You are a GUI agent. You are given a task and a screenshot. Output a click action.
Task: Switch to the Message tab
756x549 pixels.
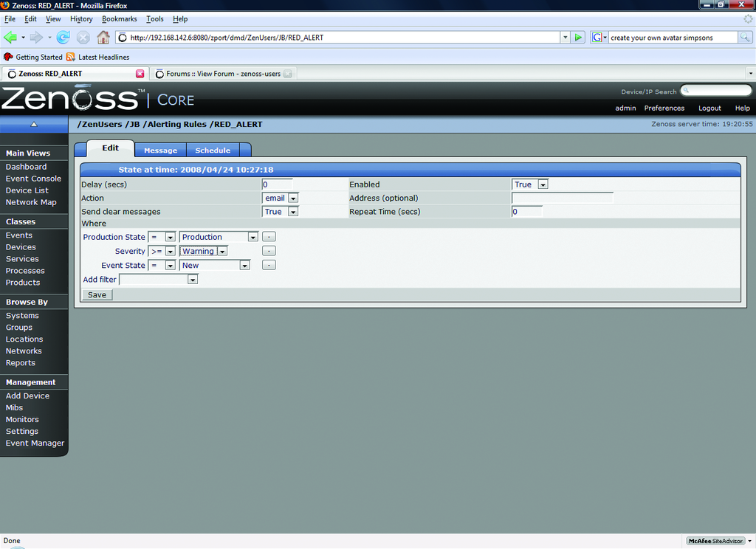(160, 151)
